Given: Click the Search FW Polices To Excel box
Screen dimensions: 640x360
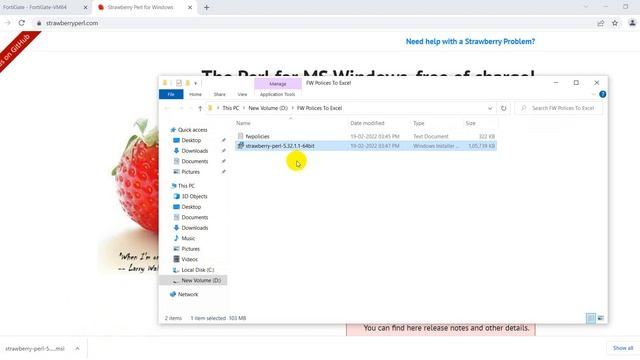Looking at the screenshot, I should point(559,108).
